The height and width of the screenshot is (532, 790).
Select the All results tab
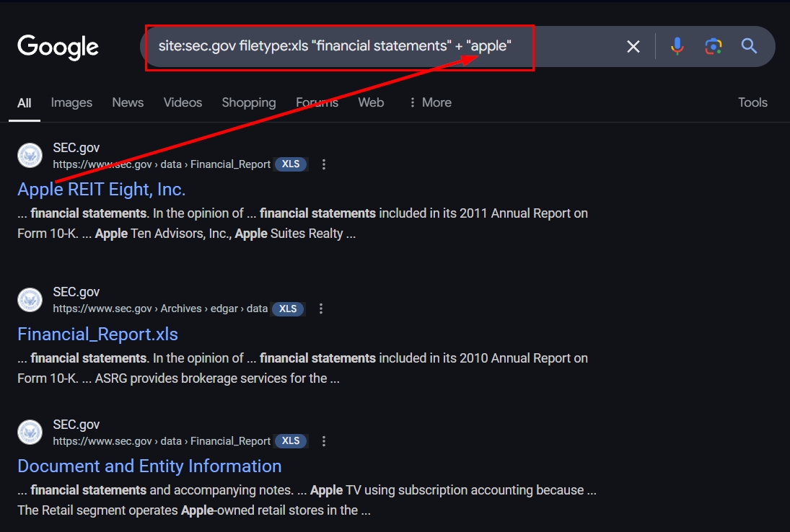point(25,103)
